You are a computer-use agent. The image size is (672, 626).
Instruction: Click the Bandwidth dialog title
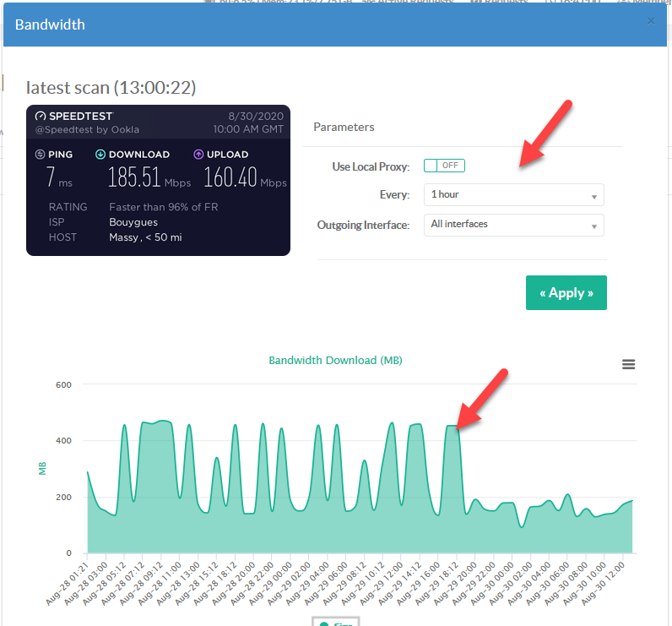coord(50,24)
